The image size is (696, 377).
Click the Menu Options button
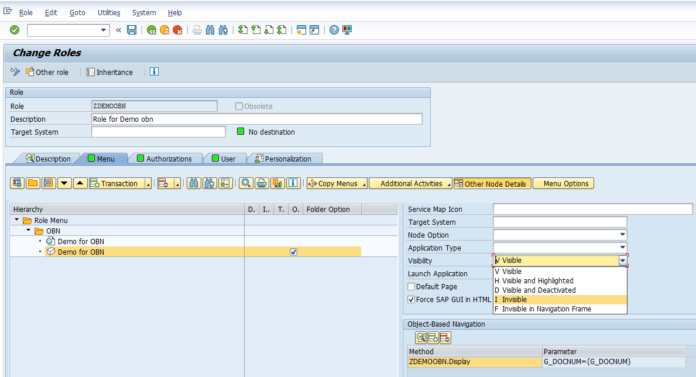(563, 184)
